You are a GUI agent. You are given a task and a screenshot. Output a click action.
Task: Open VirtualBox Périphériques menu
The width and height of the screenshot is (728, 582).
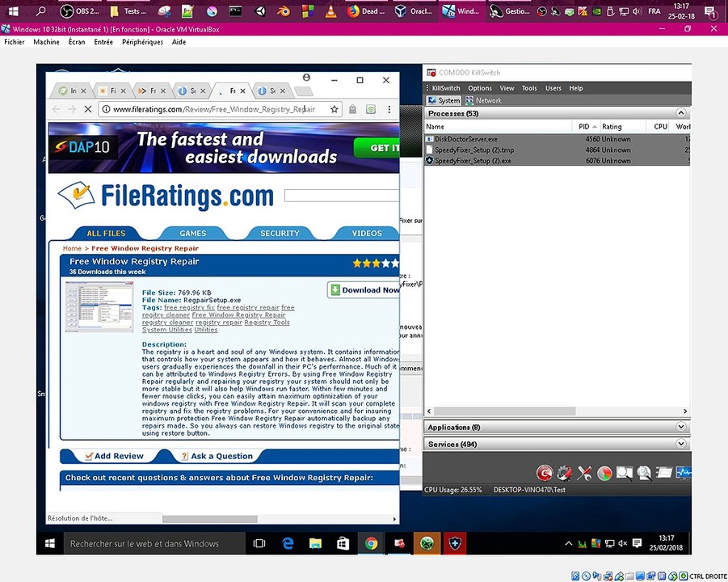142,42
